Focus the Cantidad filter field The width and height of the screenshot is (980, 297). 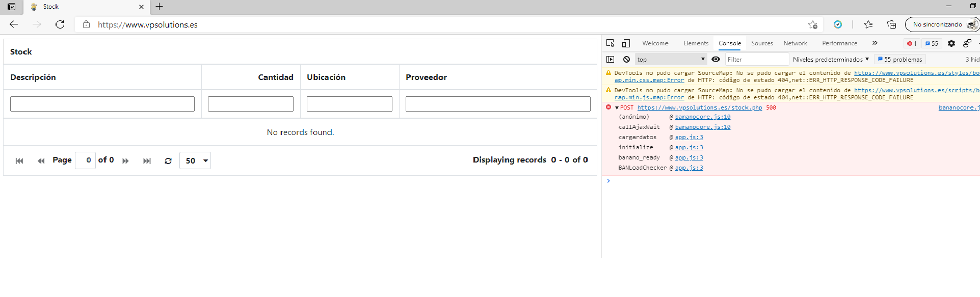click(251, 104)
